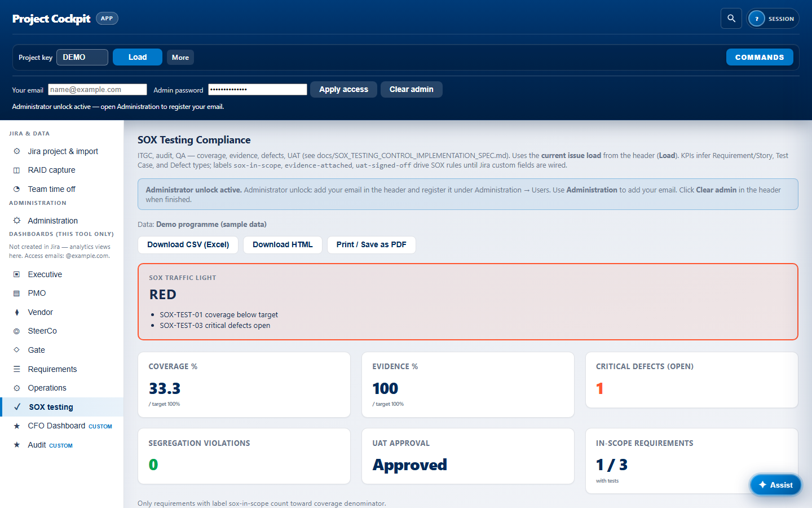This screenshot has height=508, width=812.
Task: Click the SESSION label
Action: tap(781, 19)
